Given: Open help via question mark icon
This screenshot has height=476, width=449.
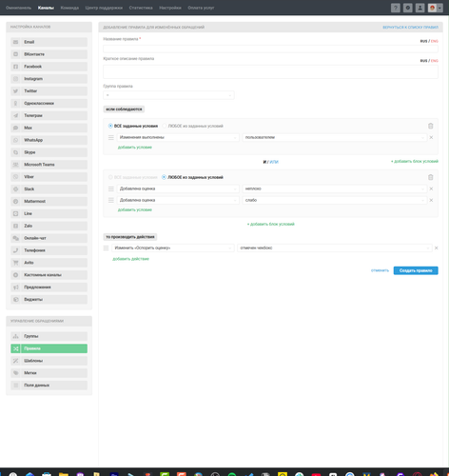Looking at the screenshot, I should pyautogui.click(x=396, y=8).
